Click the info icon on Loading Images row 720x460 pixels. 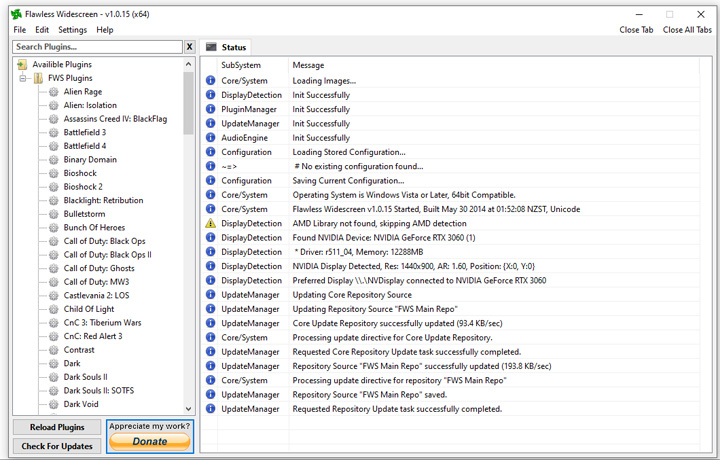(x=211, y=81)
